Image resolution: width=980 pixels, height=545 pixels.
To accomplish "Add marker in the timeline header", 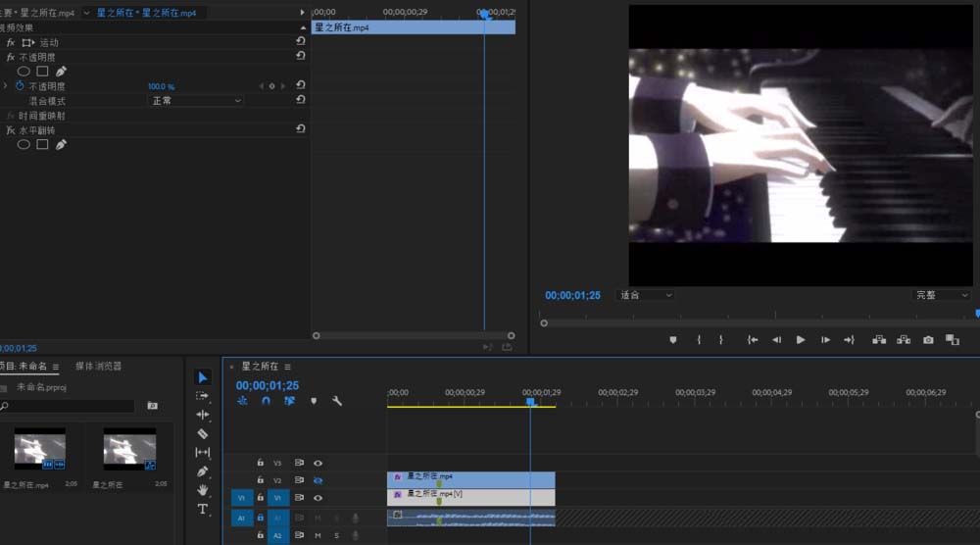I will tap(314, 401).
